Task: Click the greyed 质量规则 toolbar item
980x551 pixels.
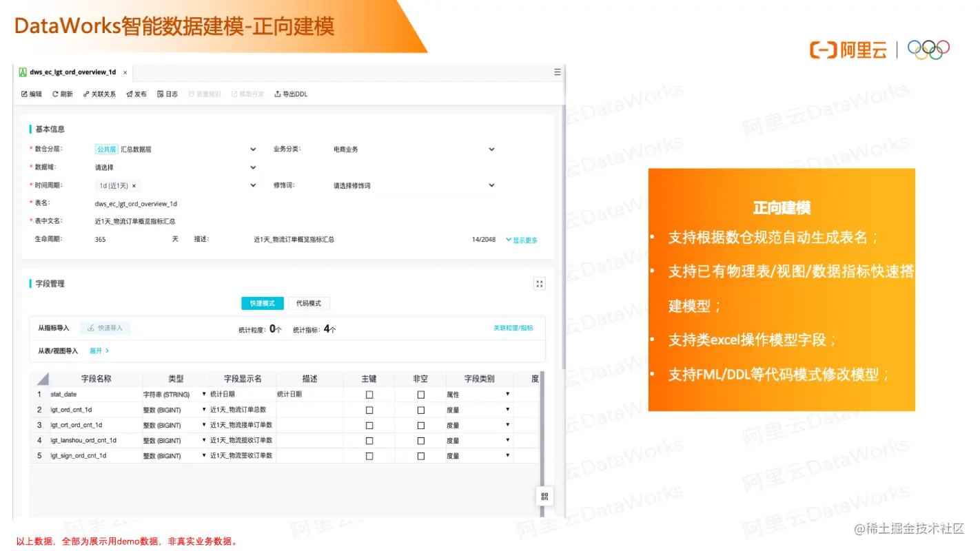Action: 205,94
